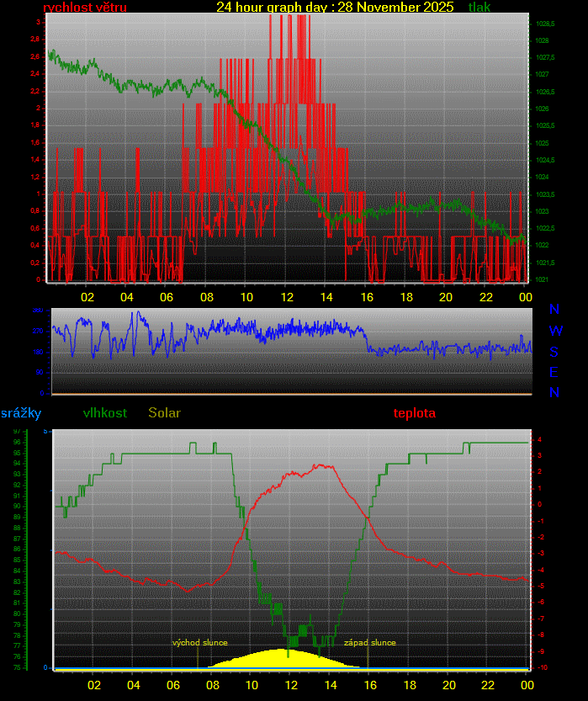Click the red 'teplota' legend label
The image size is (588, 701).
pos(415,413)
